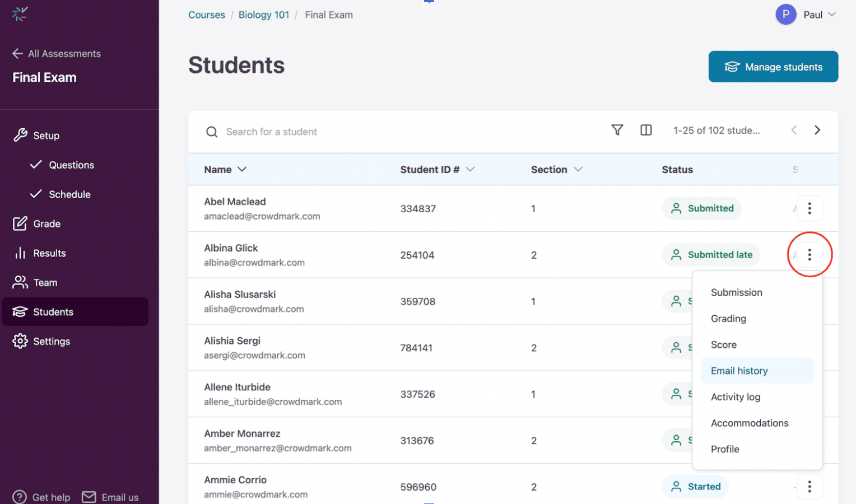
Task: Expand the Section column sort chevron
Action: click(578, 169)
